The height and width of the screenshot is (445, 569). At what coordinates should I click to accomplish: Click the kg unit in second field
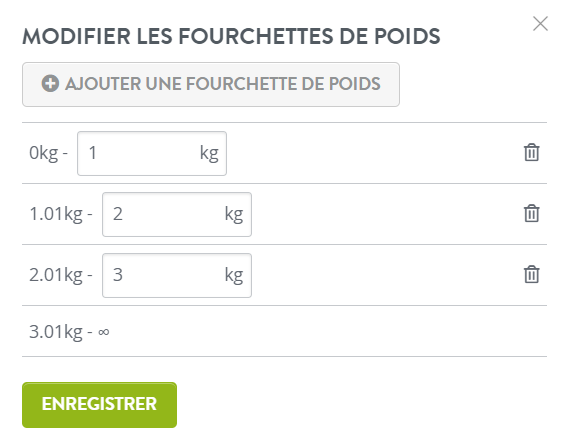point(234,215)
